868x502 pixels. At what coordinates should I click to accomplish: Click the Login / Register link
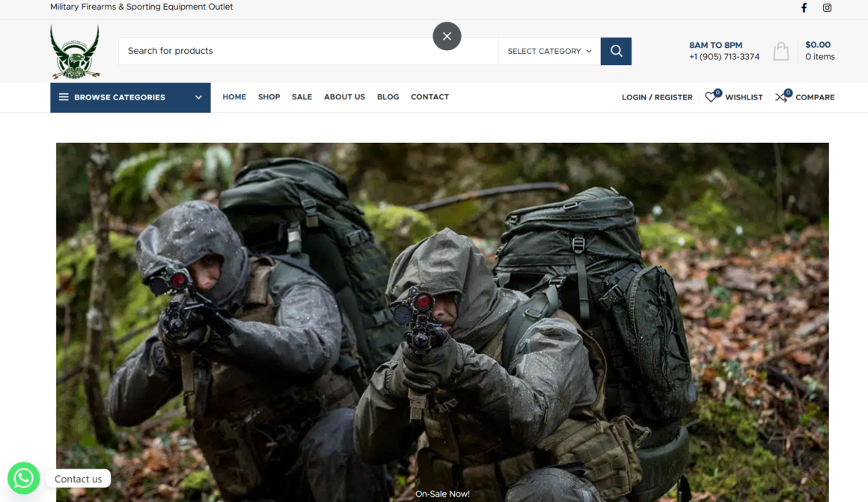[657, 97]
